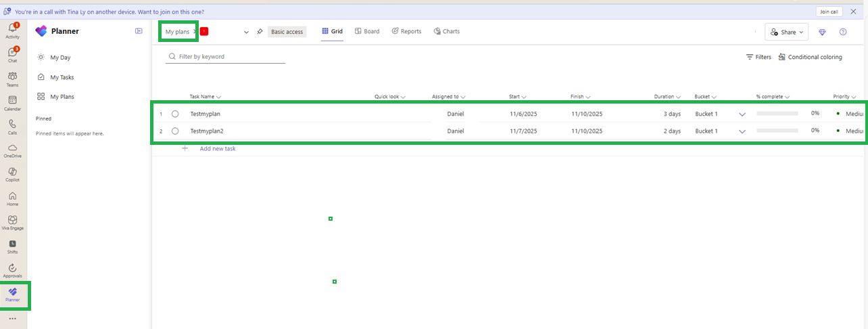868x329 pixels.
Task: Expand the plan name dropdown chevron
Action: [246, 32]
